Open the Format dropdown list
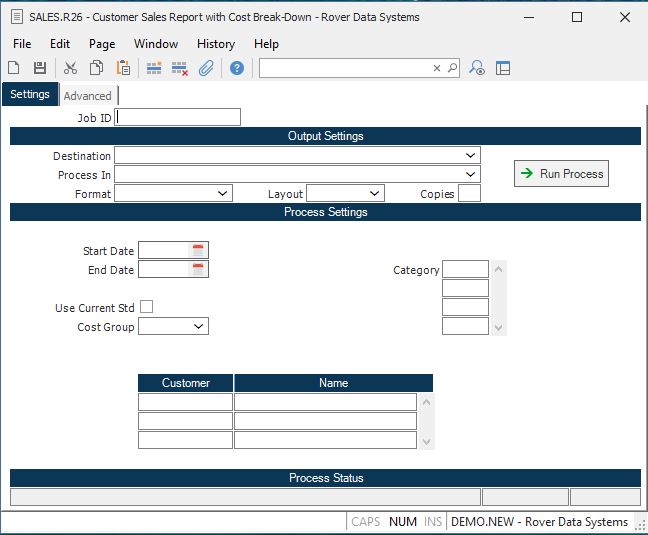Image resolution: width=648 pixels, height=535 pixels. [x=222, y=194]
